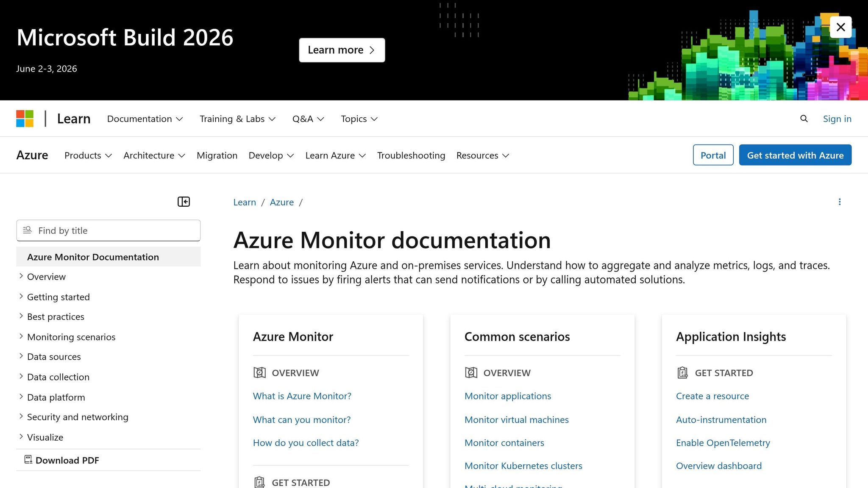Click the Get started with Azure button
The height and width of the screenshot is (488, 868).
coord(795,155)
